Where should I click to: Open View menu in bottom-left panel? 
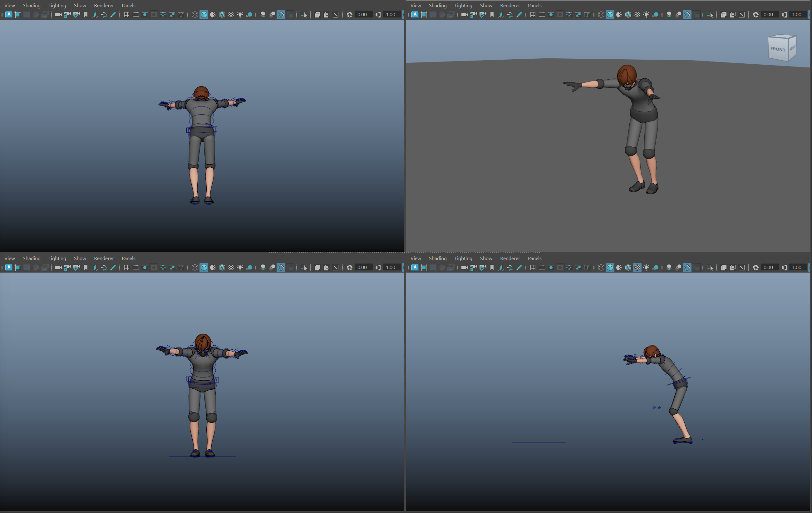(9, 258)
